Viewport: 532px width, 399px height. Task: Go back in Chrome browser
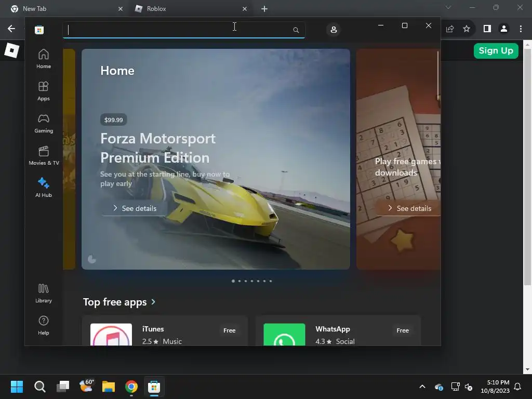pyautogui.click(x=11, y=29)
